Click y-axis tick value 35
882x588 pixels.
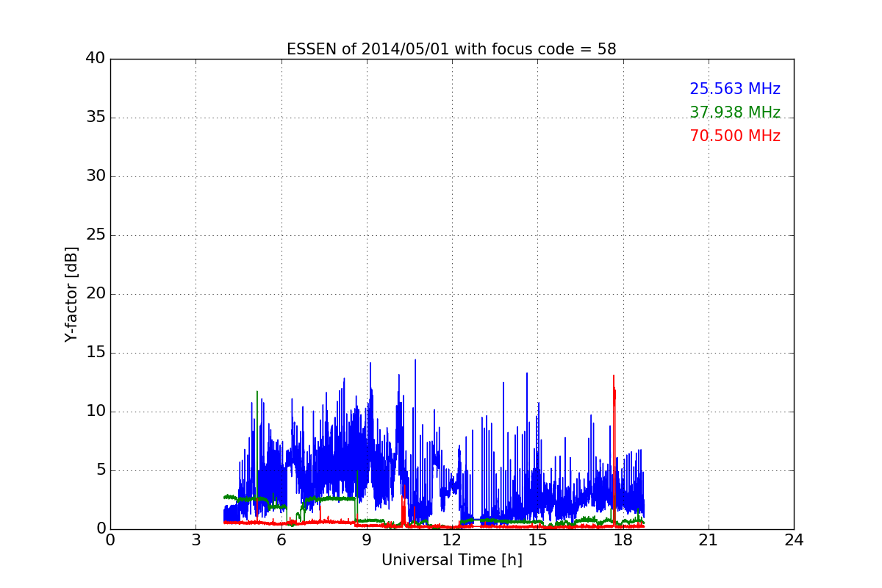pyautogui.click(x=96, y=118)
